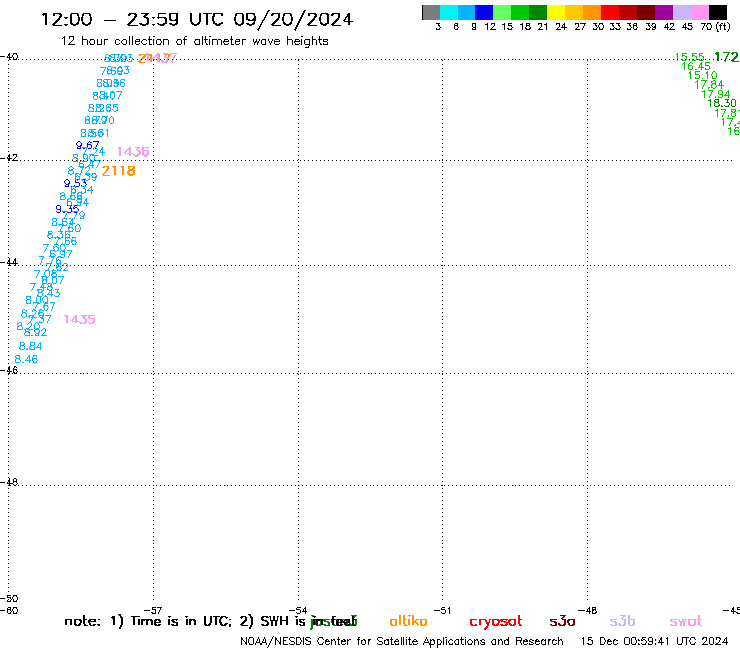The height and width of the screenshot is (650, 740).
Task: Click the orange 'altika' satellite label
Action: (408, 621)
